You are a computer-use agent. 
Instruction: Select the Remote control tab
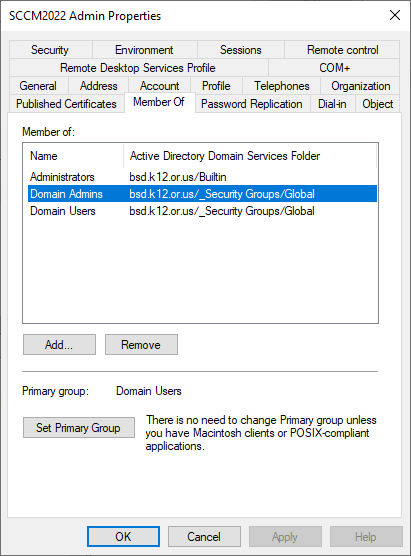click(342, 50)
